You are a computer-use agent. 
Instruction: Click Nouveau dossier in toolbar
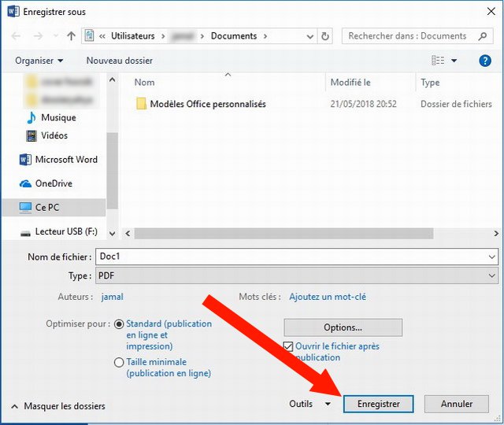120,61
